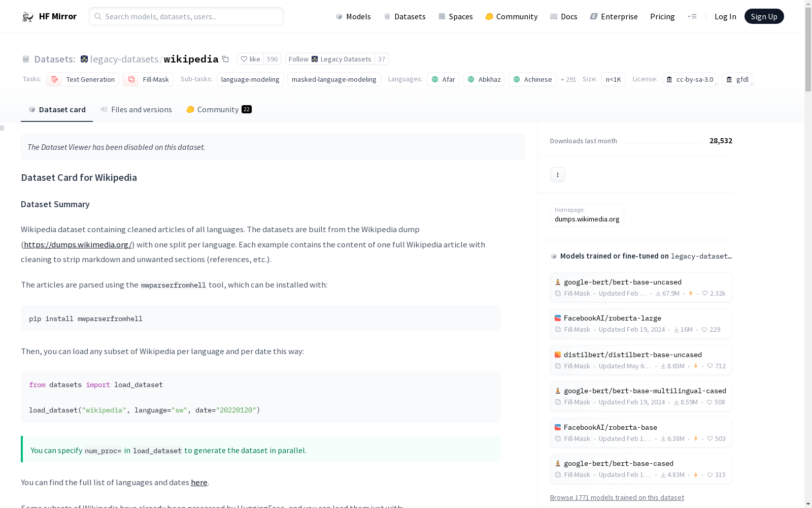Click the Files and versions tab icon
812x508 pixels.
tap(104, 109)
